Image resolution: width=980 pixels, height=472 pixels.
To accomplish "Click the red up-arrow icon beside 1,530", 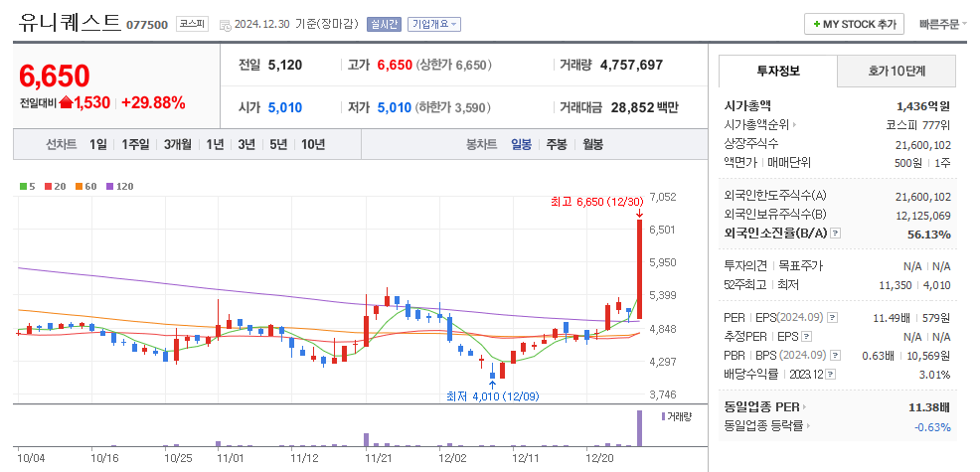I will click(66, 103).
